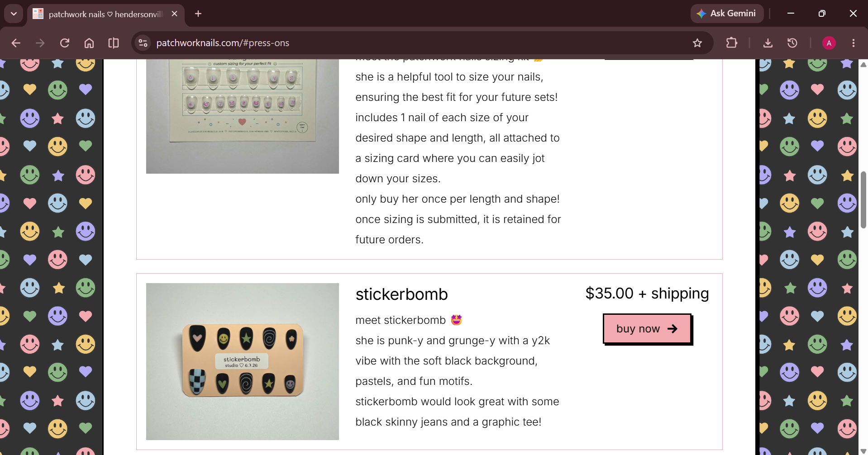View site information icon beside URL
This screenshot has width=868, height=455.
click(143, 43)
